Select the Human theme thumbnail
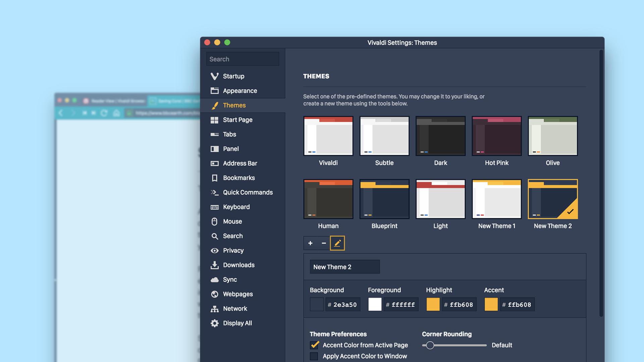The height and width of the screenshot is (362, 644). [328, 199]
